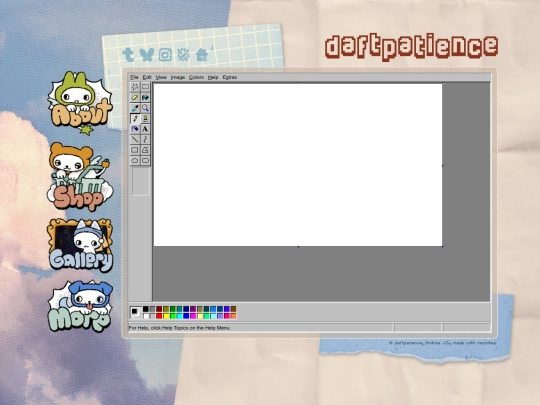Image resolution: width=540 pixels, height=405 pixels.
Task: Choose the Fill With Color bucket tool
Action: [145, 97]
